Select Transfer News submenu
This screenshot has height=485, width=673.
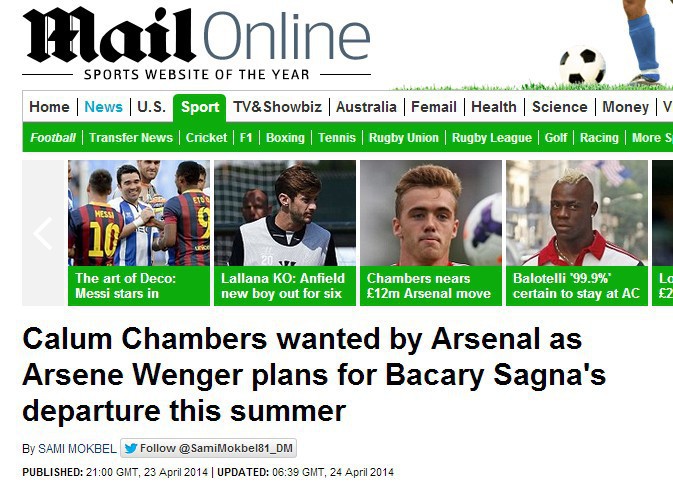(130, 138)
